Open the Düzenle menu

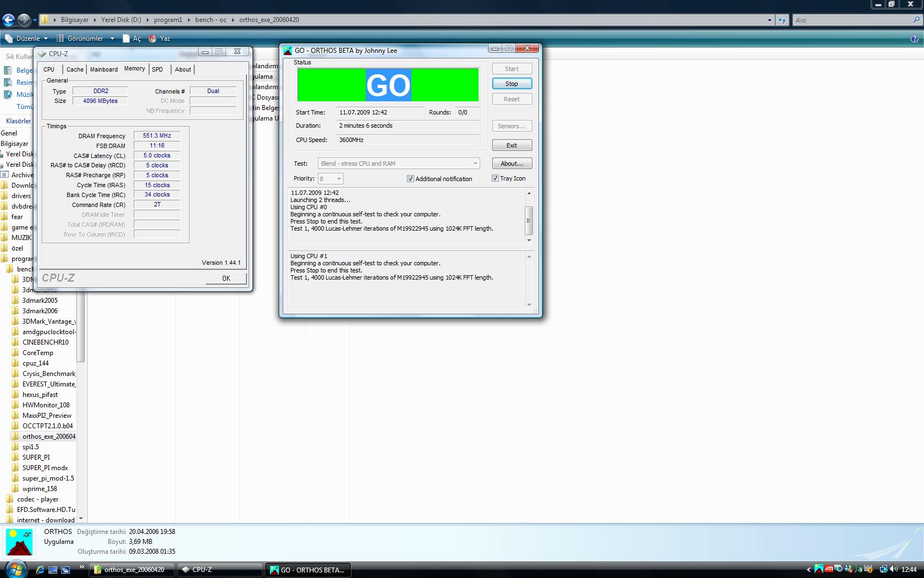(26, 39)
